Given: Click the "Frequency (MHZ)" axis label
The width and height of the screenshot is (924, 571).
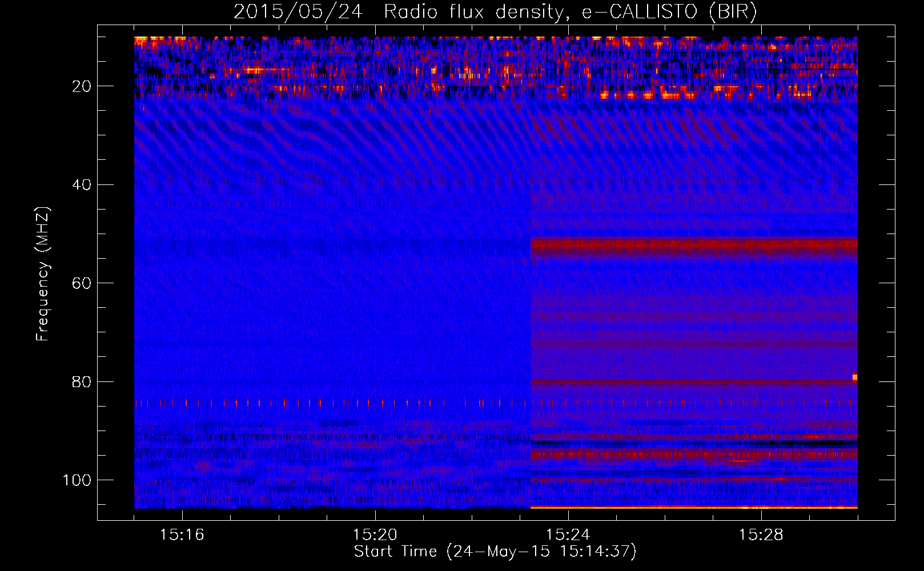Looking at the screenshot, I should [43, 274].
